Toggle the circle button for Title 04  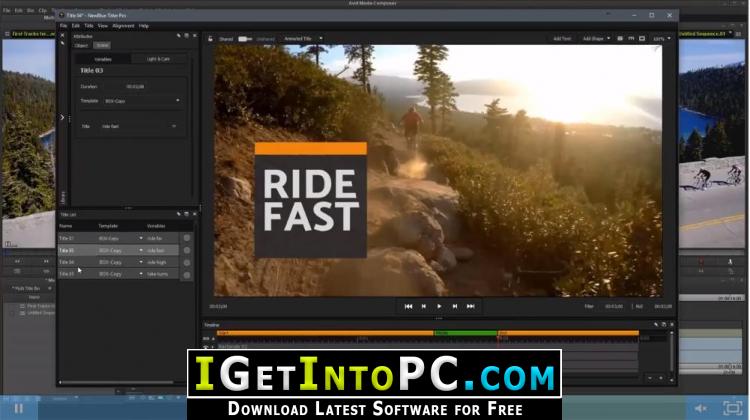pyautogui.click(x=187, y=263)
